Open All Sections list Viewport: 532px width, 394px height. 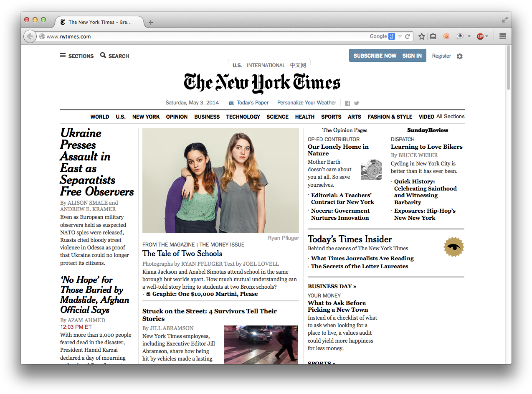pyautogui.click(x=450, y=117)
